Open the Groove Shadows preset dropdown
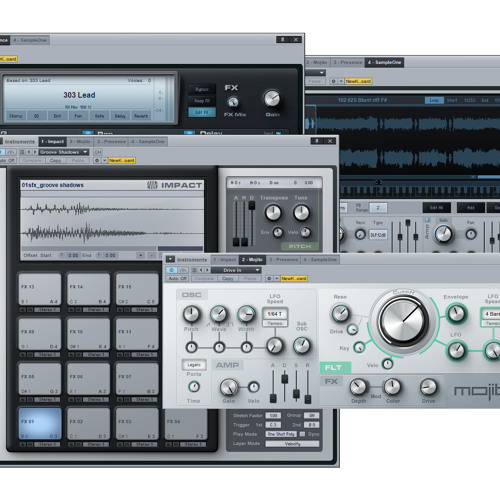The width and height of the screenshot is (500, 500). pos(64,152)
